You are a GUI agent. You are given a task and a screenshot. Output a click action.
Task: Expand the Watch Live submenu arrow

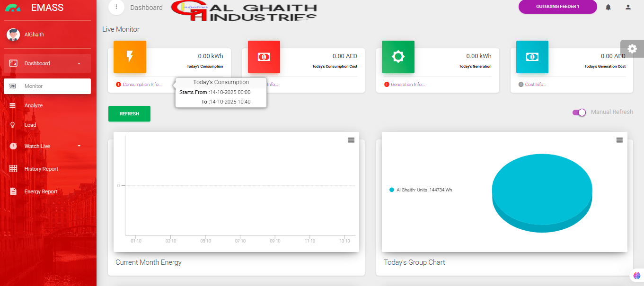[79, 146]
